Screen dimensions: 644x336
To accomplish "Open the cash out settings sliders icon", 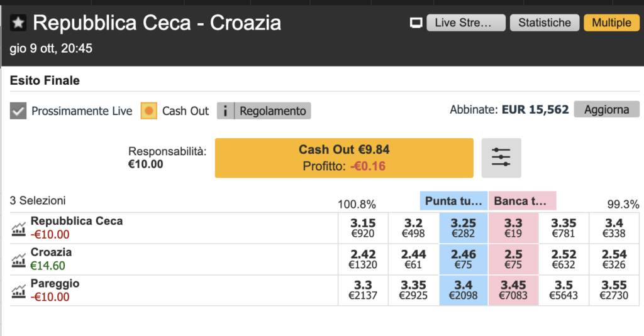I will tap(501, 158).
